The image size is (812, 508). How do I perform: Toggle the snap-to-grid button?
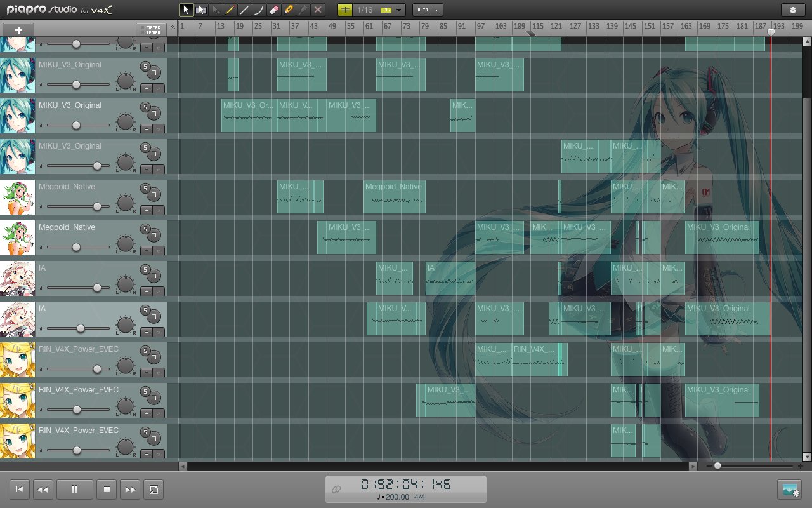345,10
